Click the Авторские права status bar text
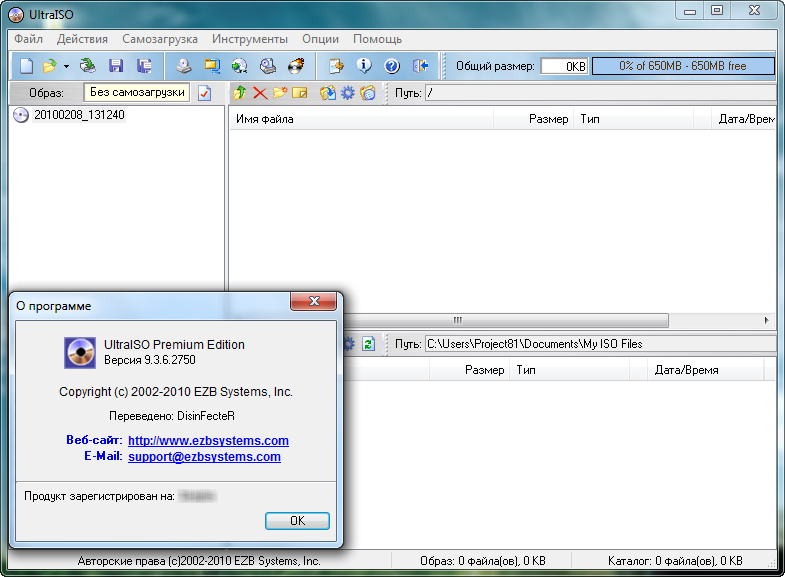785x577 pixels. pos(199,561)
